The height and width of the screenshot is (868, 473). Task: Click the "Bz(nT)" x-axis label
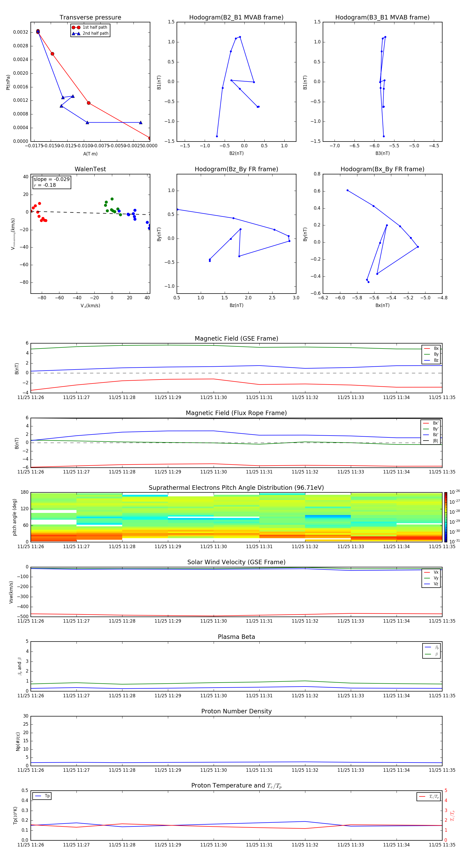click(x=236, y=305)
